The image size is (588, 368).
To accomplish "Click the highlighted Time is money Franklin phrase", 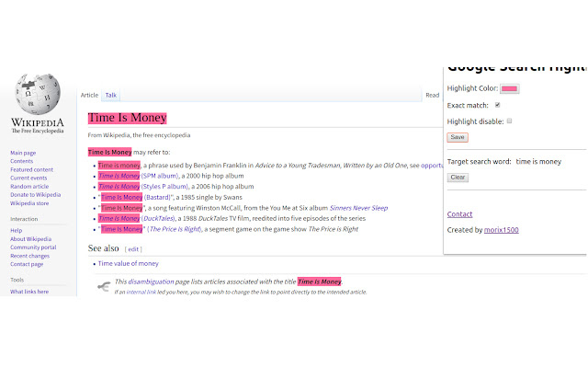I will click(119, 166).
